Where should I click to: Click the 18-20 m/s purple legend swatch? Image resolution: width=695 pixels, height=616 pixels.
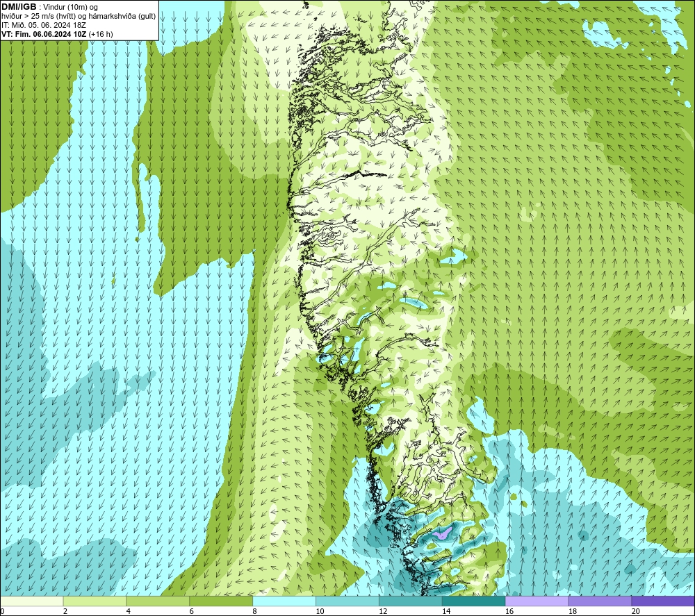[600, 601]
